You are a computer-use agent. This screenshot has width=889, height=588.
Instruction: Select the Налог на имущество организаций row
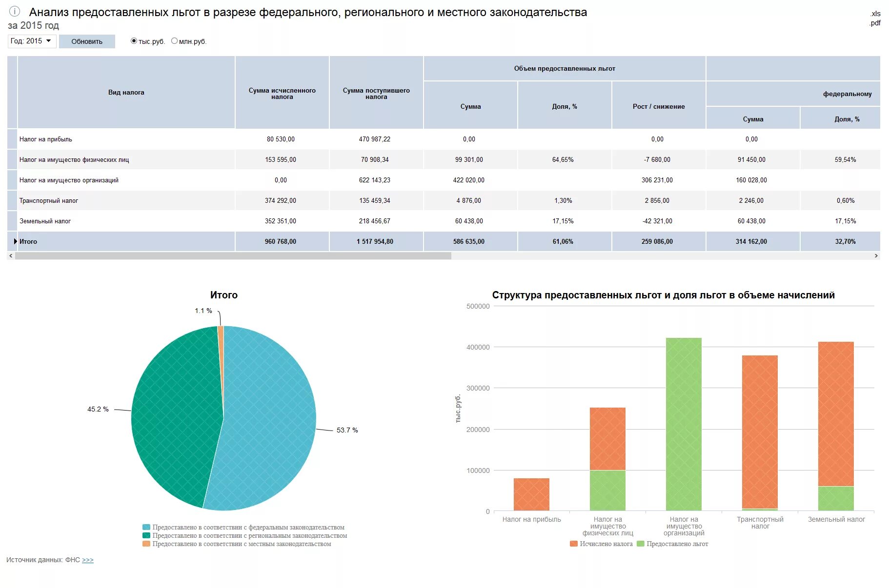click(444, 180)
